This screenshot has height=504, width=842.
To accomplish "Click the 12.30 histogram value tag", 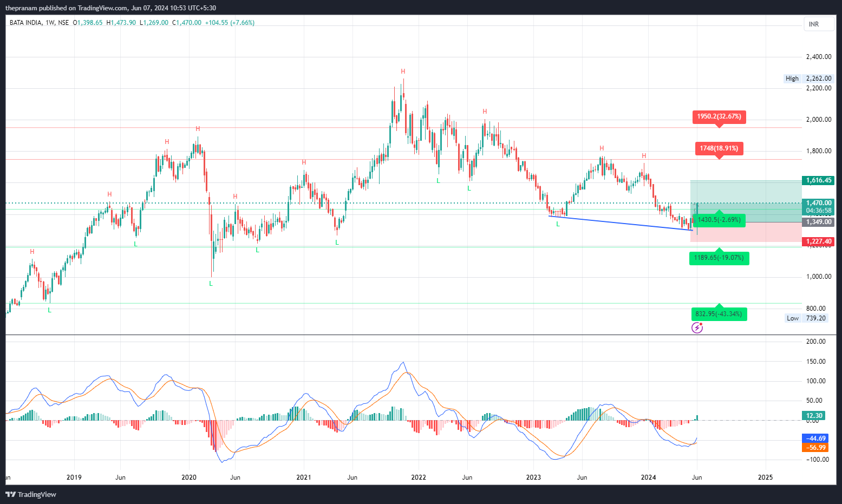I will [x=814, y=416].
